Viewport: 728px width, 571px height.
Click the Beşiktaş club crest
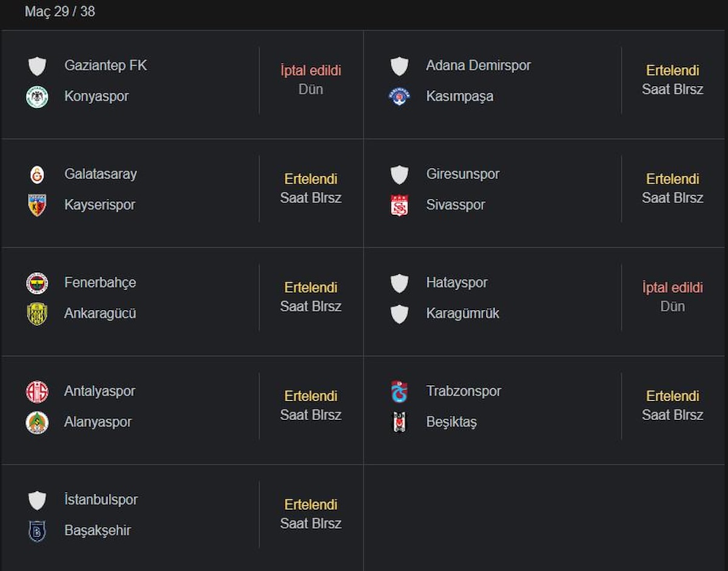coord(399,422)
